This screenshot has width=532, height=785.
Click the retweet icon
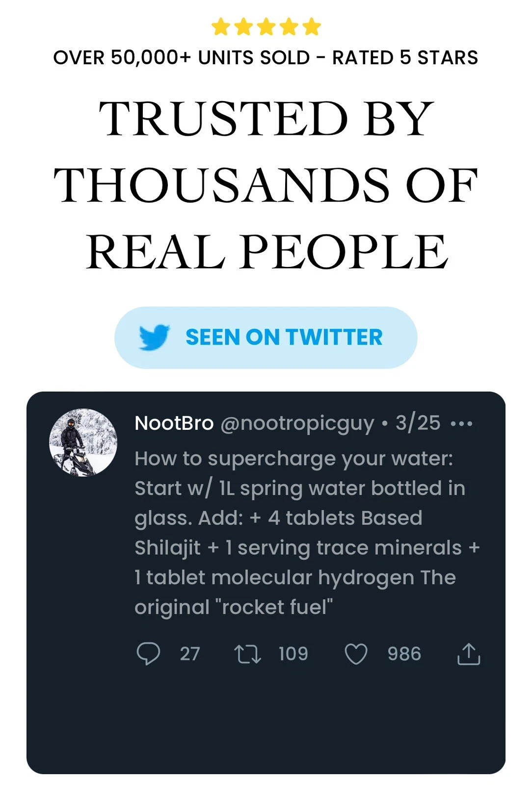tap(247, 654)
